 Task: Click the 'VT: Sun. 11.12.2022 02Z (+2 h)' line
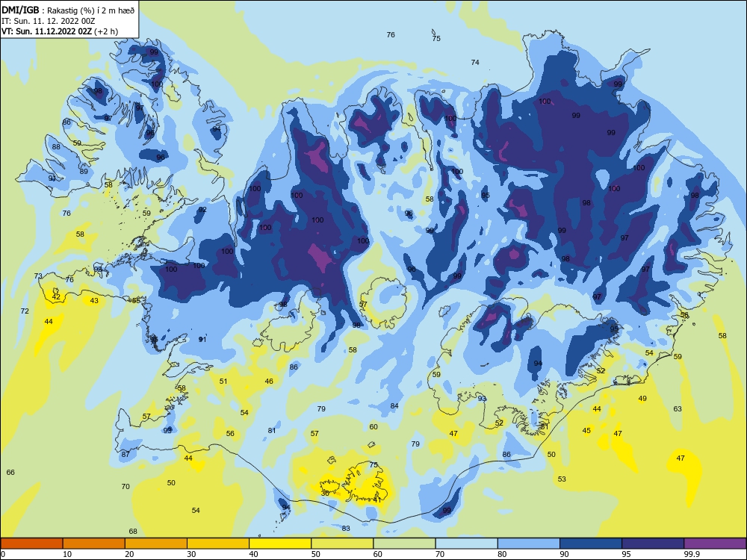[60, 31]
